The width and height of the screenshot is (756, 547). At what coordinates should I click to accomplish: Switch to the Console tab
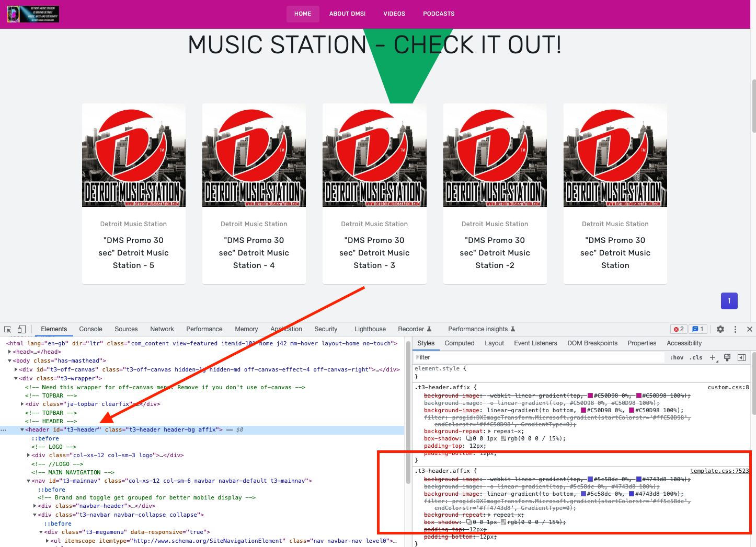[x=90, y=329]
